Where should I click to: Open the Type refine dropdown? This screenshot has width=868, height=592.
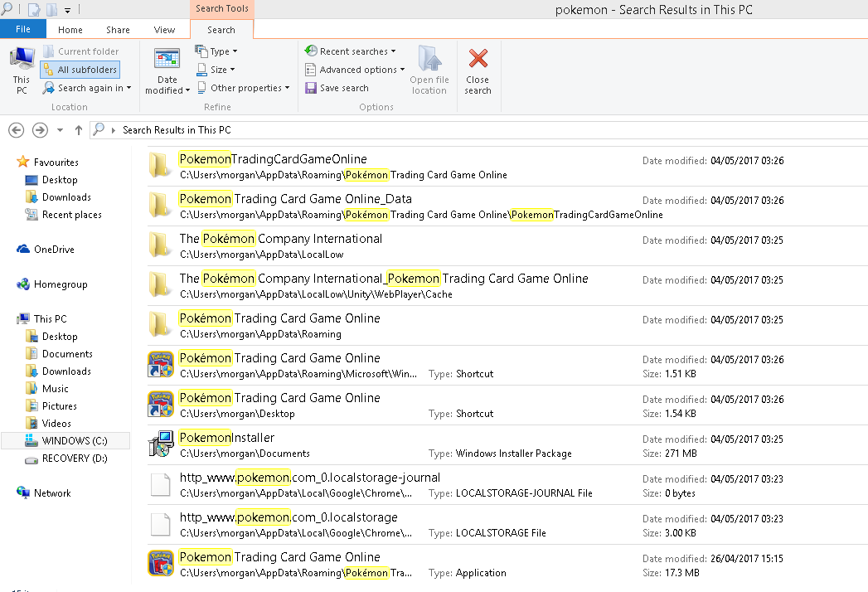(x=216, y=51)
